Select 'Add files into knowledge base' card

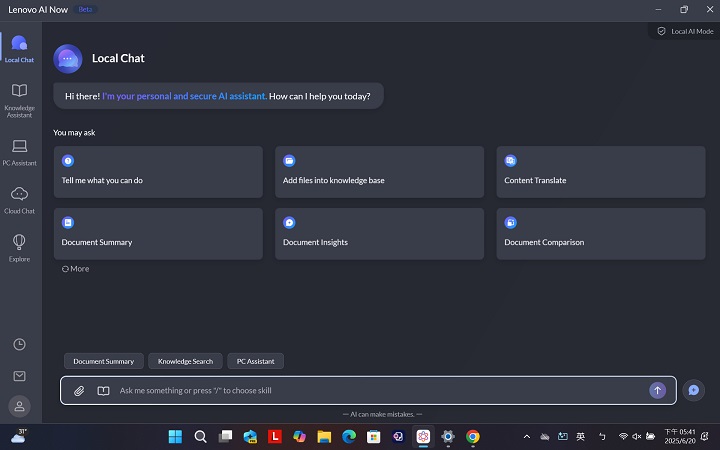(x=379, y=172)
